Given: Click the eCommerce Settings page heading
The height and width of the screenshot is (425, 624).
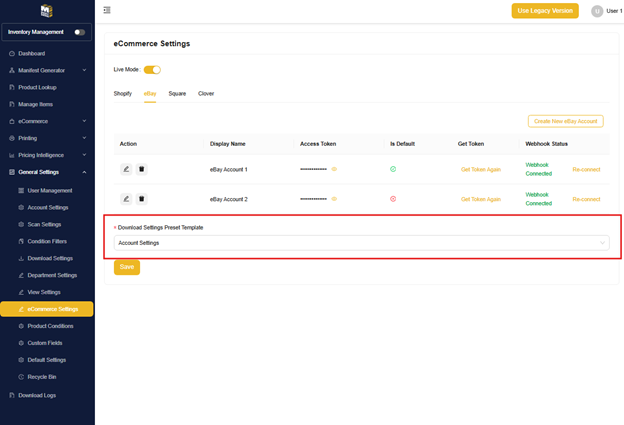Looking at the screenshot, I should 152,44.
